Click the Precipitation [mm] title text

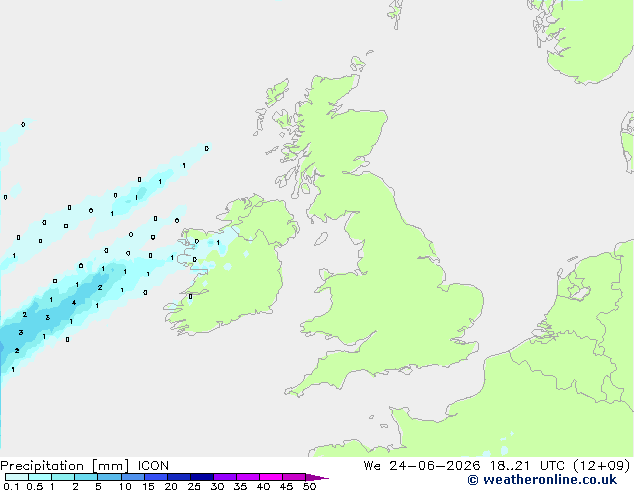pyautogui.click(x=65, y=466)
